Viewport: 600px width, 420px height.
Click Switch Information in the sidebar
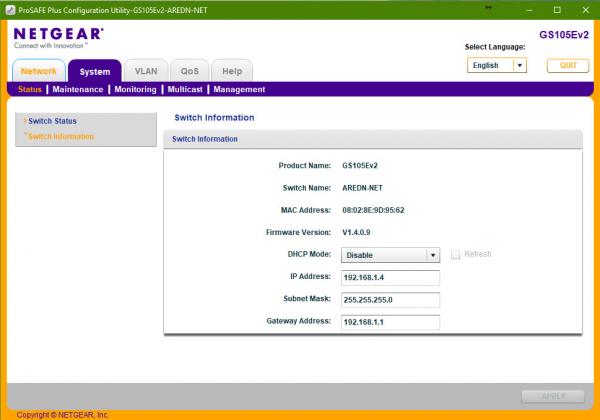(60, 137)
